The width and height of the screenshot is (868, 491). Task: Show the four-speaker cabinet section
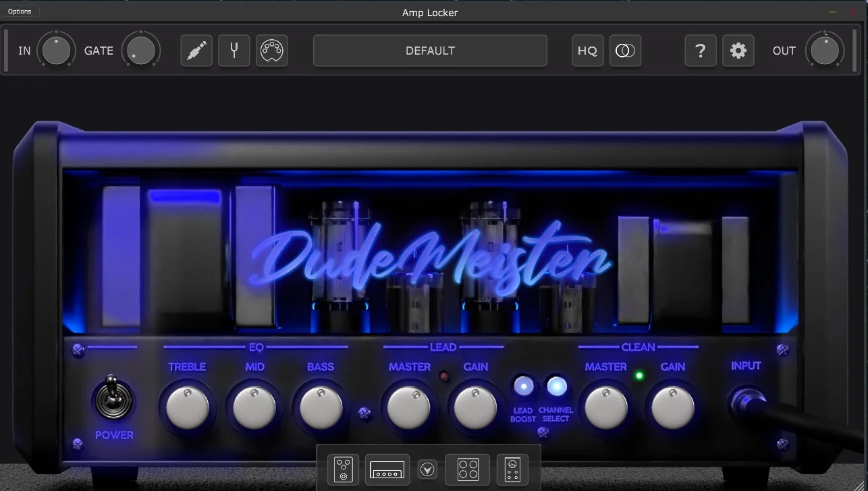(468, 469)
